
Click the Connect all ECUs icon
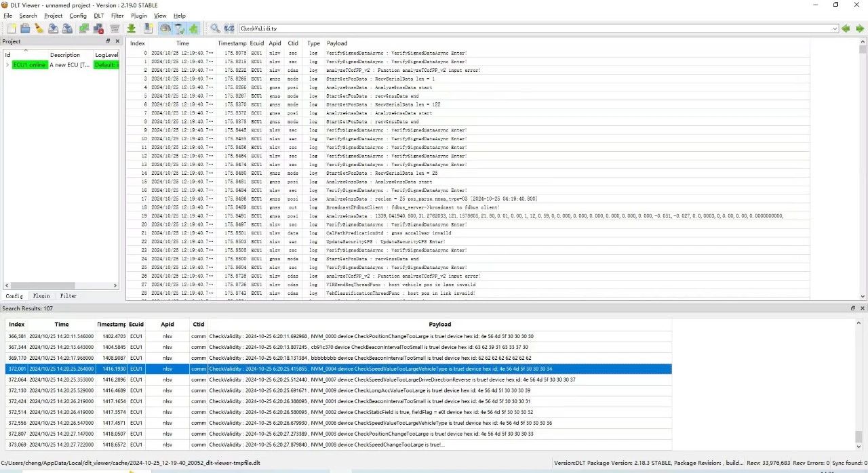tap(83, 28)
